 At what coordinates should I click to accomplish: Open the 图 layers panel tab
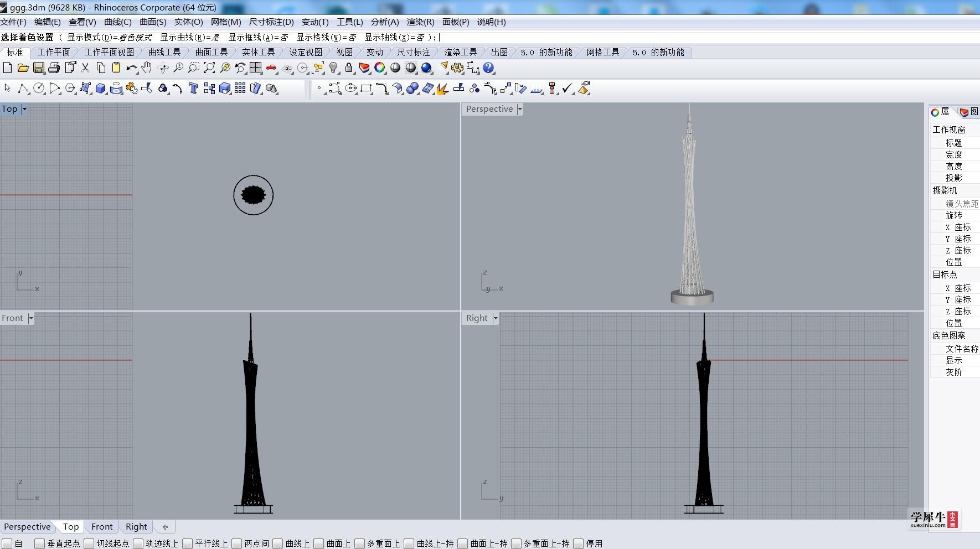pyautogui.click(x=969, y=112)
